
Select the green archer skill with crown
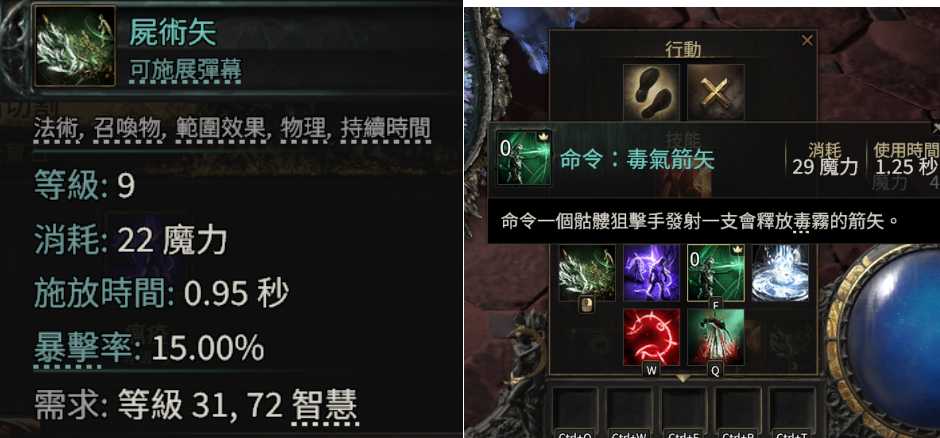[x=716, y=273]
